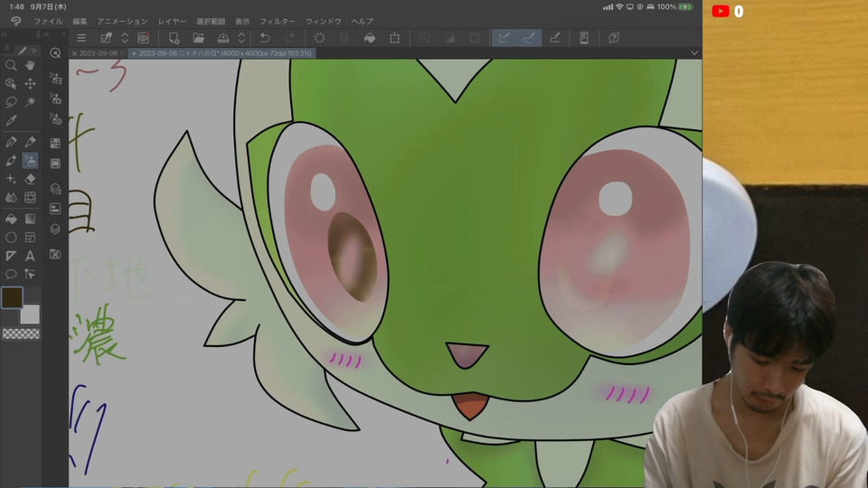Select the Pencil tool
This screenshot has height=488, width=868.
pos(30,142)
